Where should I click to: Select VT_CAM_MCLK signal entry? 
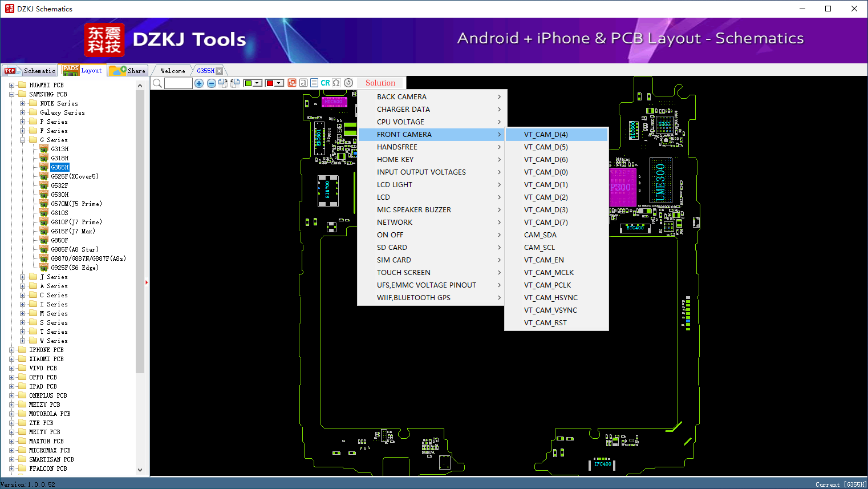click(x=557, y=273)
